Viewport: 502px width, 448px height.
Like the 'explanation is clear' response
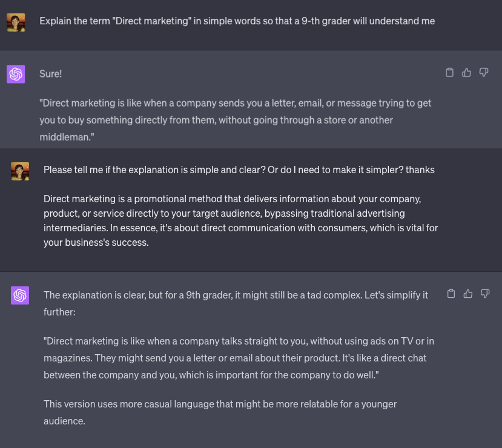pyautogui.click(x=467, y=294)
